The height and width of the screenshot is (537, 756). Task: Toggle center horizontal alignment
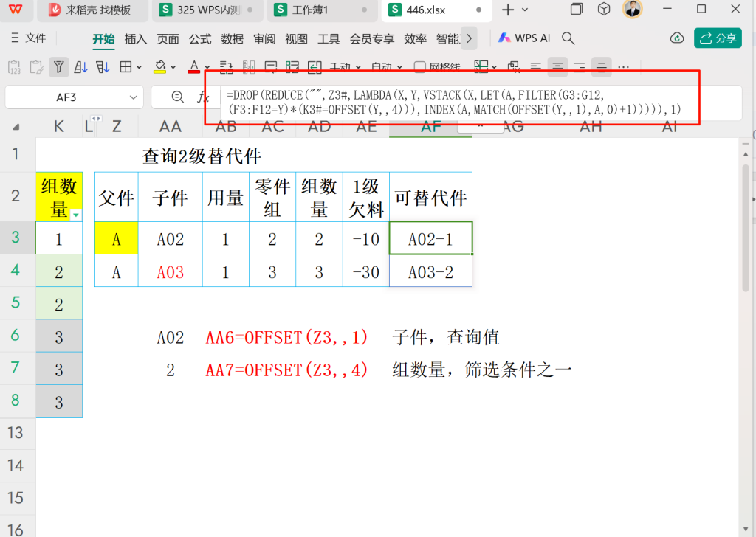click(x=557, y=67)
